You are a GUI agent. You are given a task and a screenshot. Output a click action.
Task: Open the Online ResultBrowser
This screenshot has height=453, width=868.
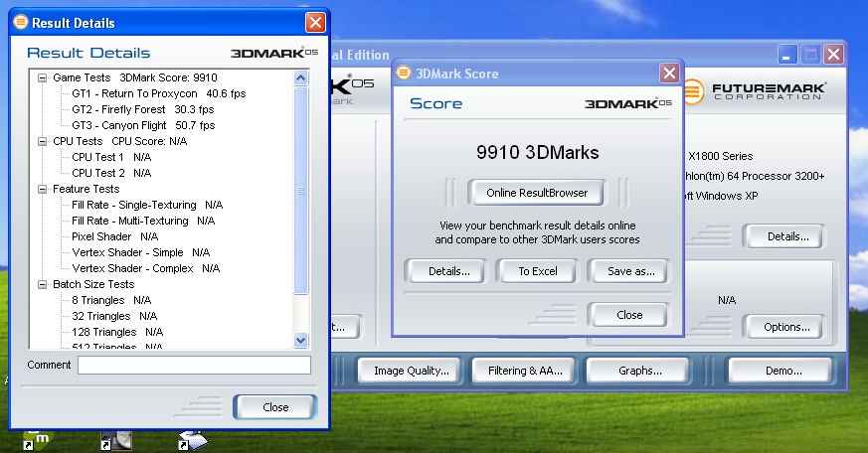(537, 193)
